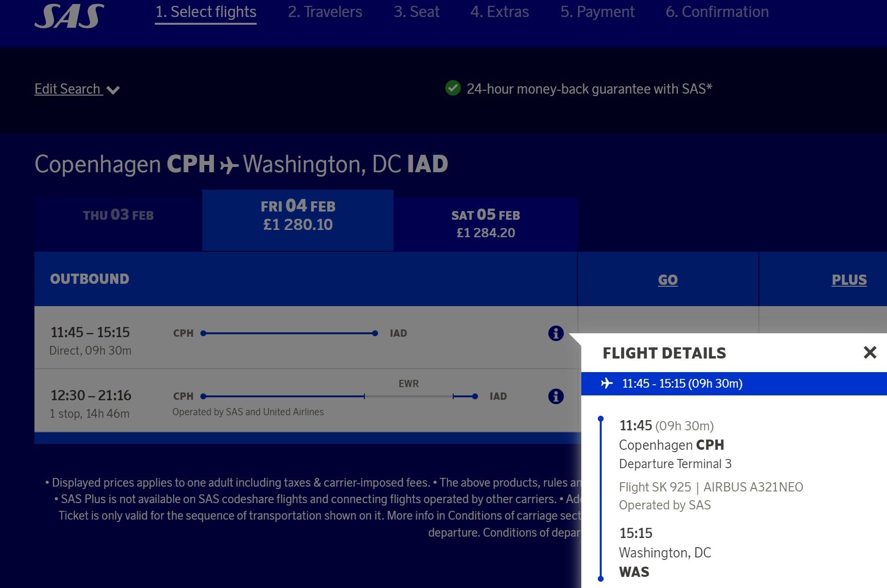Open the GO fare class link
887x588 pixels.
click(x=668, y=280)
